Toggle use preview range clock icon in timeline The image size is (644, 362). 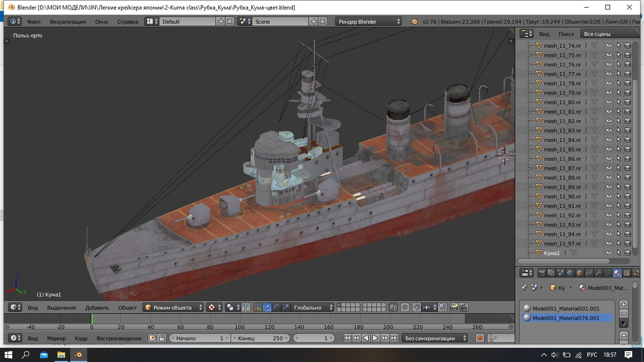(152, 338)
